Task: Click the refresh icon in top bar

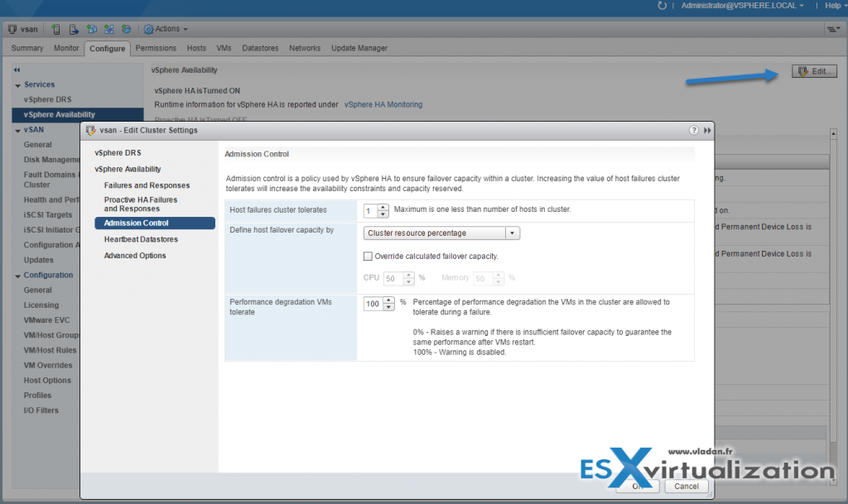Action: 662,6
